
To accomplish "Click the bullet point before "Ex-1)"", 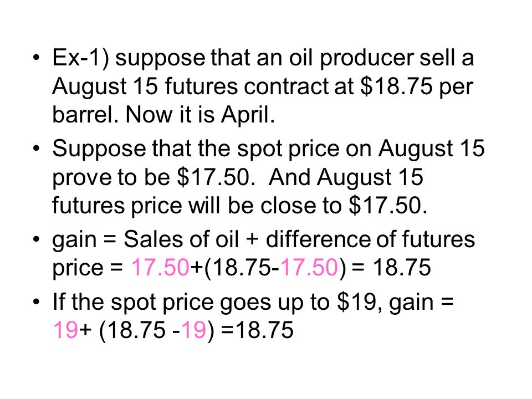I will 37,57.
